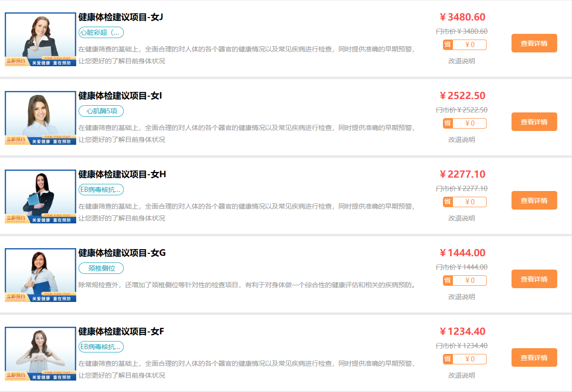This screenshot has height=392, width=572.
Task: Click 查看详情 button for 女I package
Action: [534, 122]
